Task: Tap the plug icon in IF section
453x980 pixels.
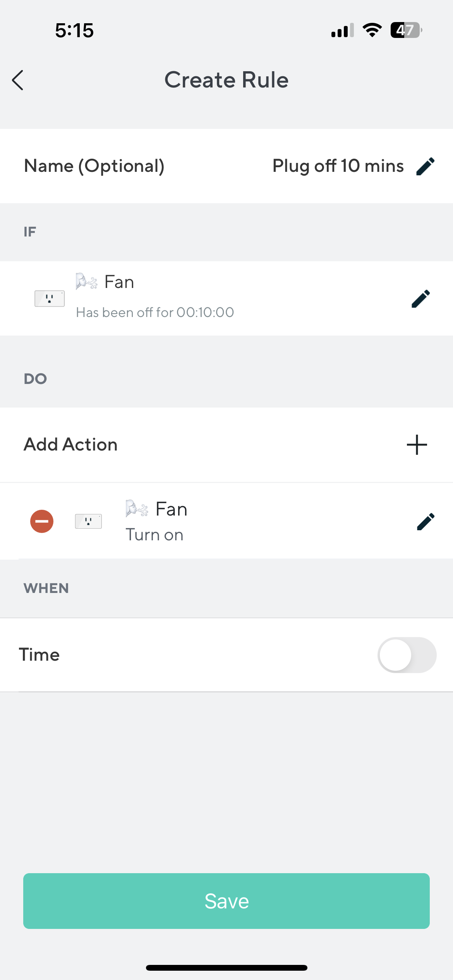Action: 50,298
